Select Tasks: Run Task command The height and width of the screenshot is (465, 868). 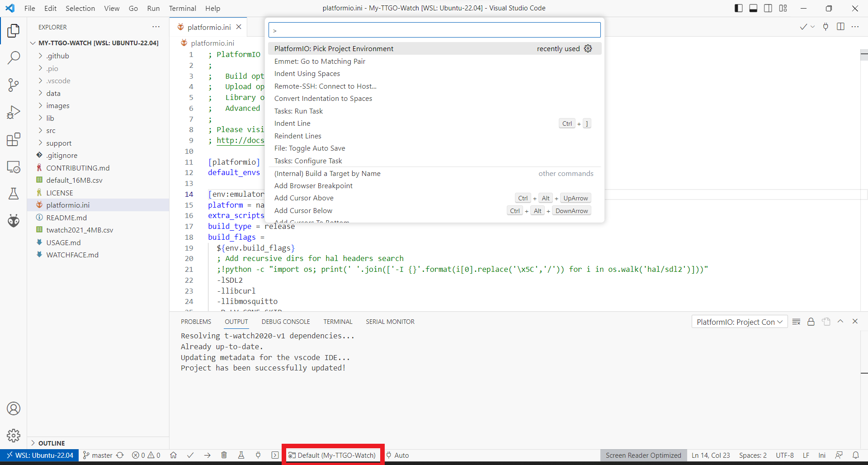coord(434,111)
